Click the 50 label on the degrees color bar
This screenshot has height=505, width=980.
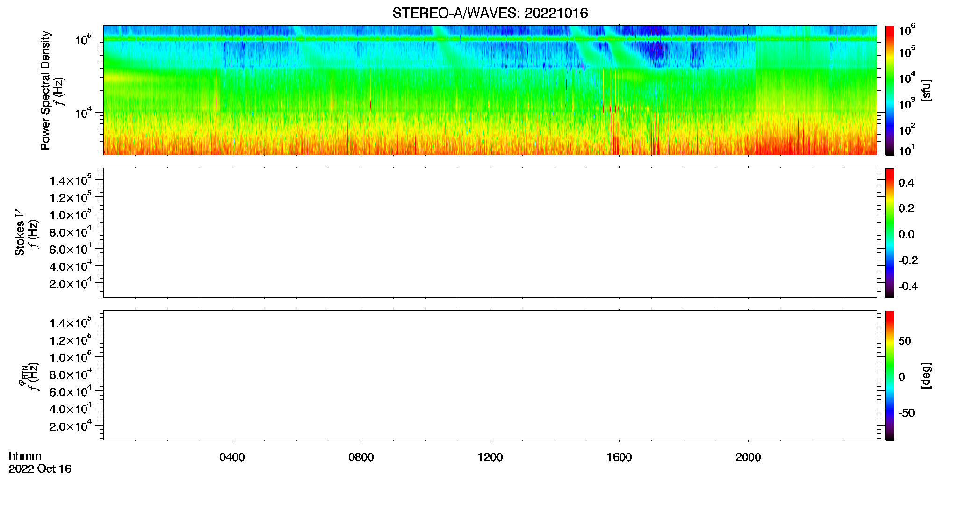pos(905,341)
